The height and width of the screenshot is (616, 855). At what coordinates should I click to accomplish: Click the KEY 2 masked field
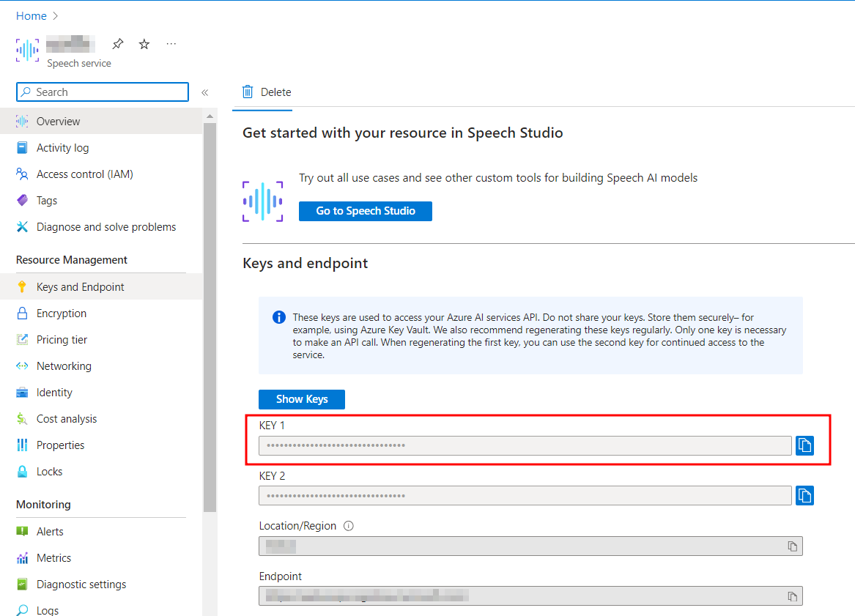(525, 496)
